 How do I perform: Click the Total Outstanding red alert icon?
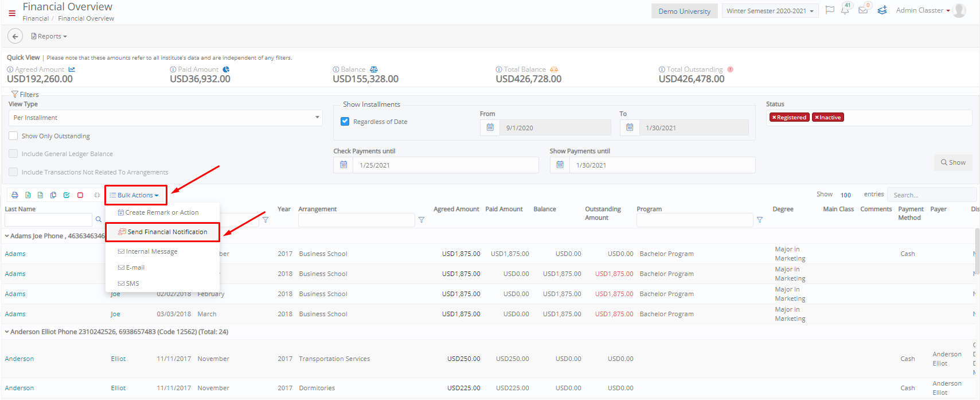click(731, 69)
